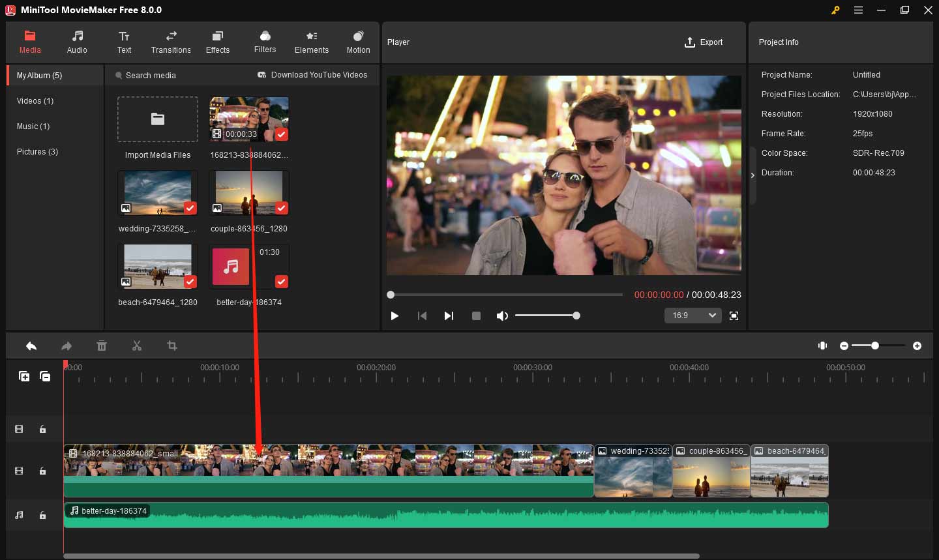Click Download YouTube Videos
This screenshot has height=560, width=939.
tap(312, 75)
